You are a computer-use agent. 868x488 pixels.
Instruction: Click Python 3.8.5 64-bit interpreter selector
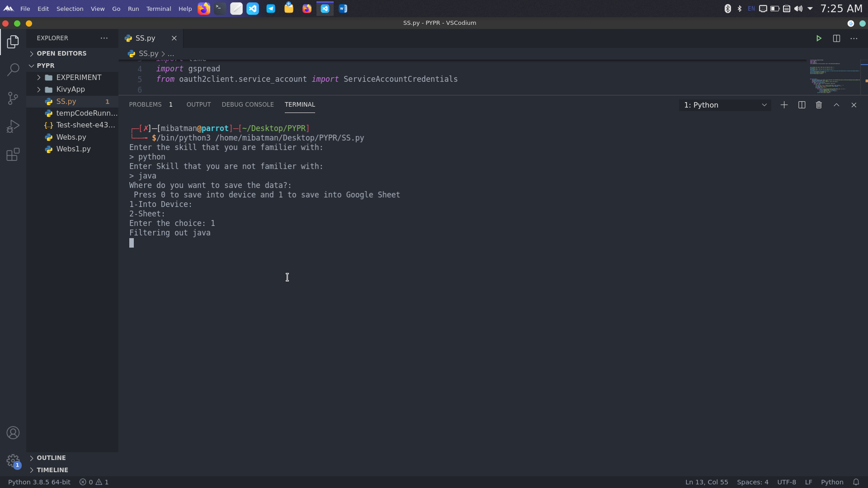[x=39, y=482]
